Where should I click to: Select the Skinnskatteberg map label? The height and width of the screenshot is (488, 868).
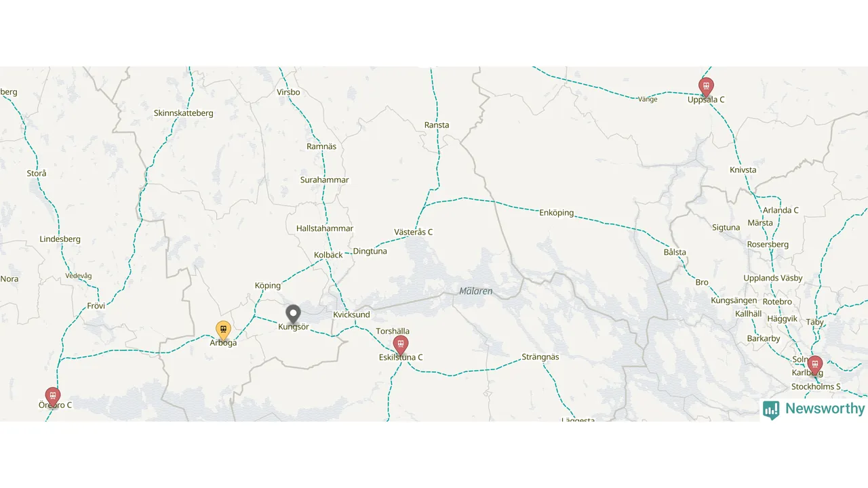(184, 113)
